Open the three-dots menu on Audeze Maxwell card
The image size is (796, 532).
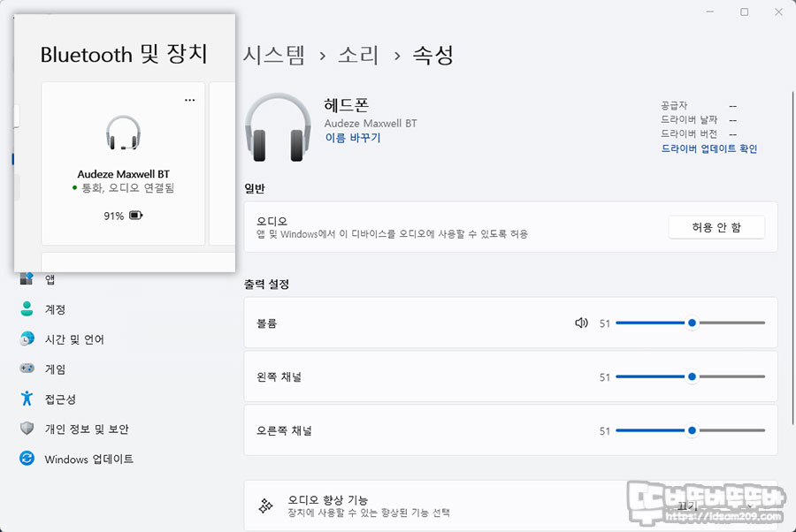[189, 100]
